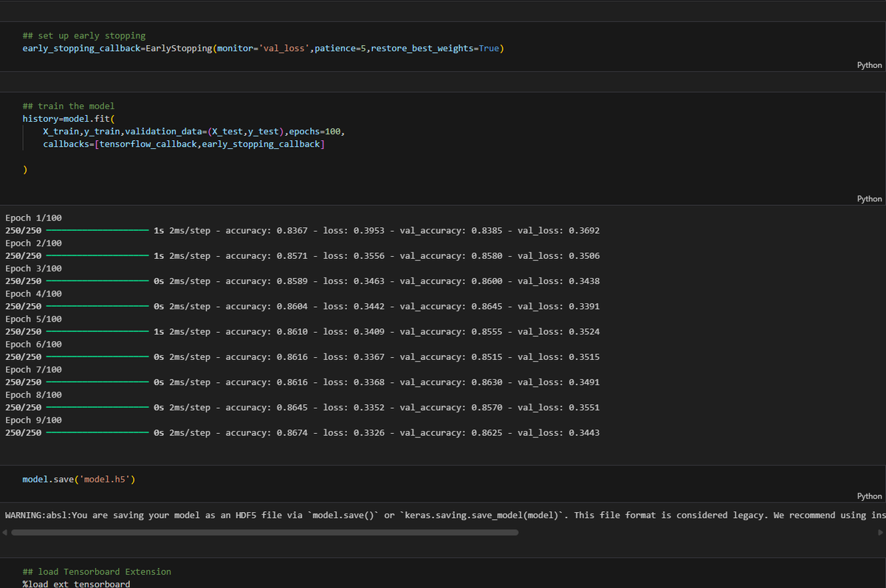
Task: Click the progress bar of Epoch 5
Action: pos(97,332)
